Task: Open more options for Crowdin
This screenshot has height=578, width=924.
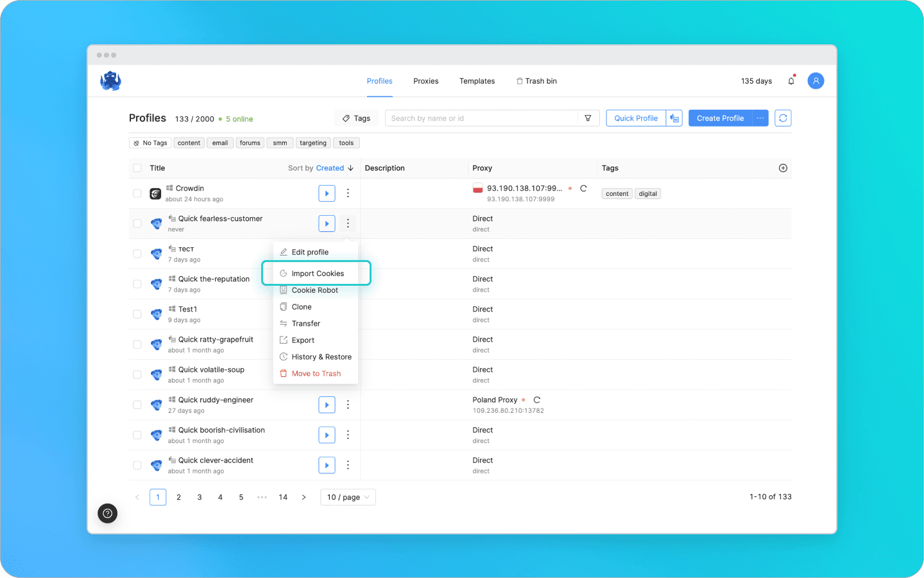Action: tap(348, 193)
